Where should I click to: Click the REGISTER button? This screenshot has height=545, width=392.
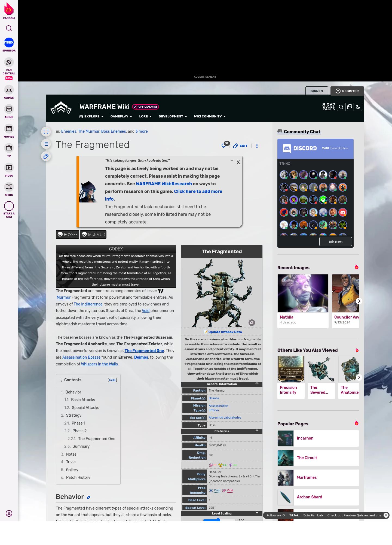[347, 91]
